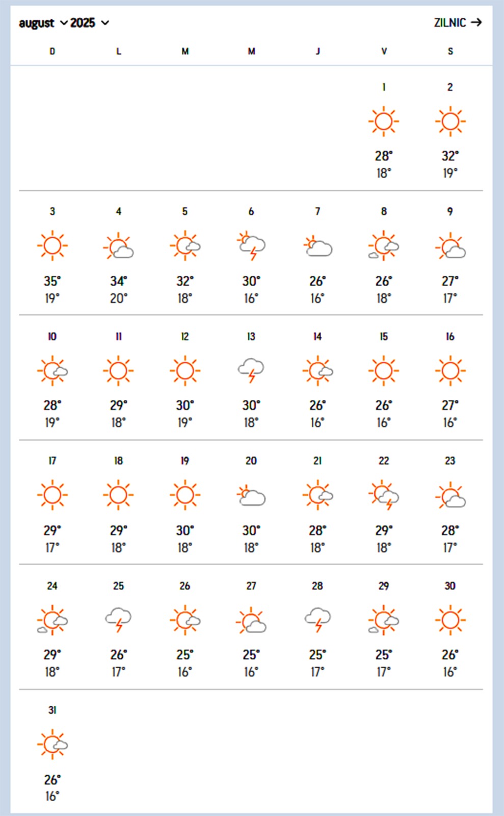
Task: Select day number 15 in calendar
Action: [384, 337]
